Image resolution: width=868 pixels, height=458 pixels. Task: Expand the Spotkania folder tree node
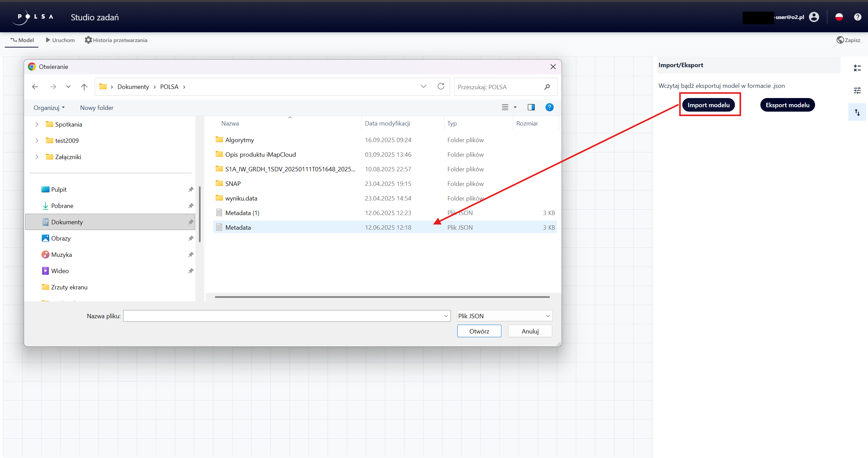click(37, 125)
